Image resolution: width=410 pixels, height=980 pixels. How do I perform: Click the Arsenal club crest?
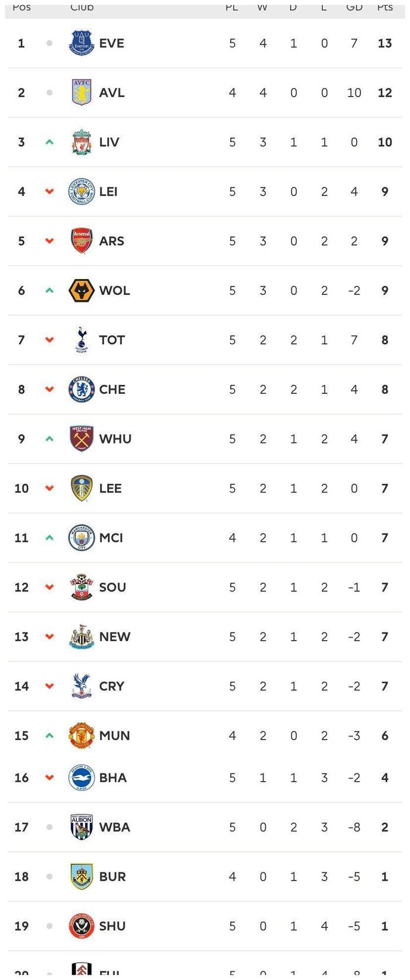click(81, 241)
